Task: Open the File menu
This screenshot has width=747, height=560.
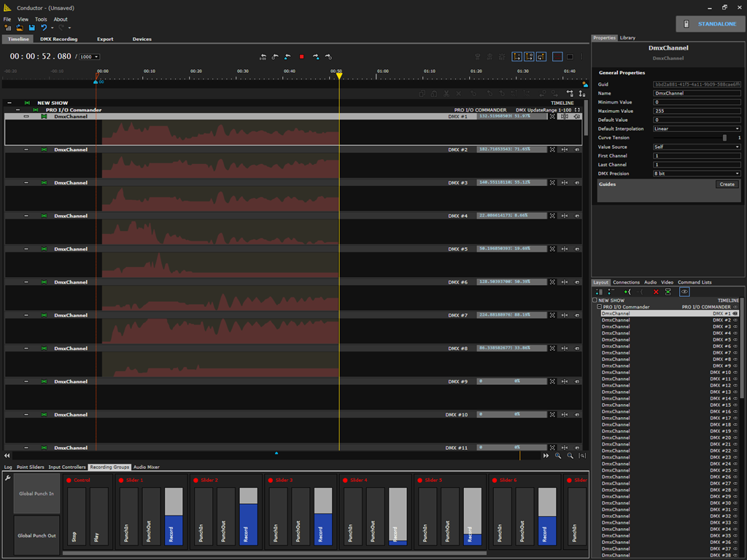Action: pyautogui.click(x=7, y=20)
